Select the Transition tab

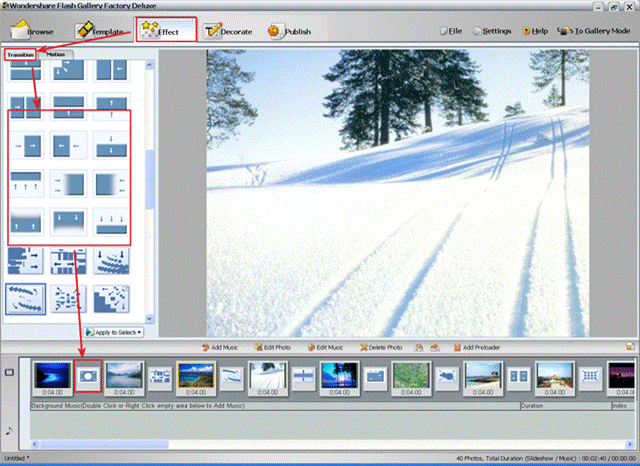(20, 54)
